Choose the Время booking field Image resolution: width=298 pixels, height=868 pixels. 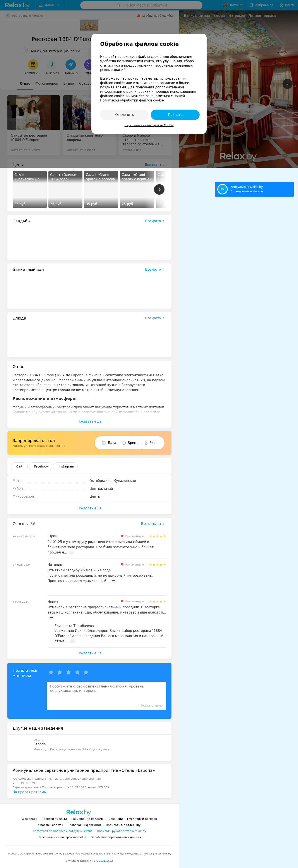[130, 443]
